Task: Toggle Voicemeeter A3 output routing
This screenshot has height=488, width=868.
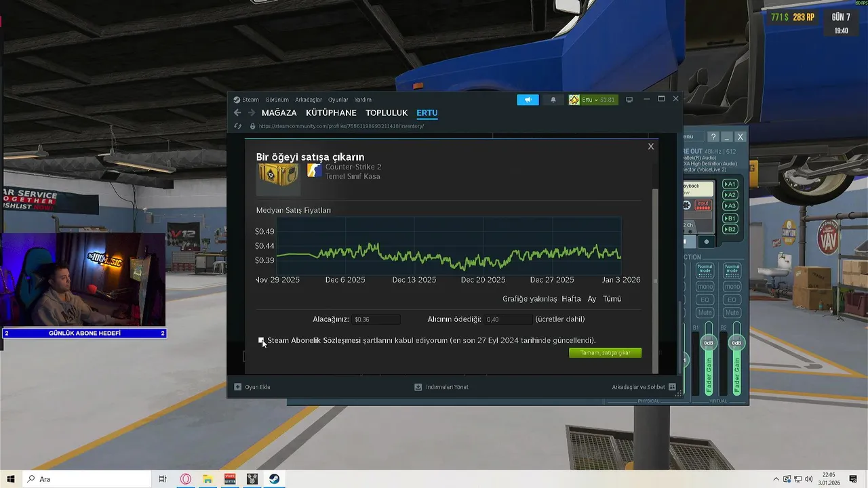Action: pos(730,206)
